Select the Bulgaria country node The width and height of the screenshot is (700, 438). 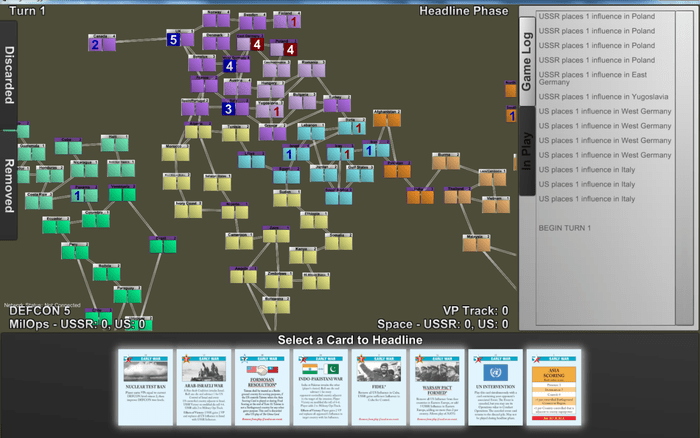click(302, 100)
